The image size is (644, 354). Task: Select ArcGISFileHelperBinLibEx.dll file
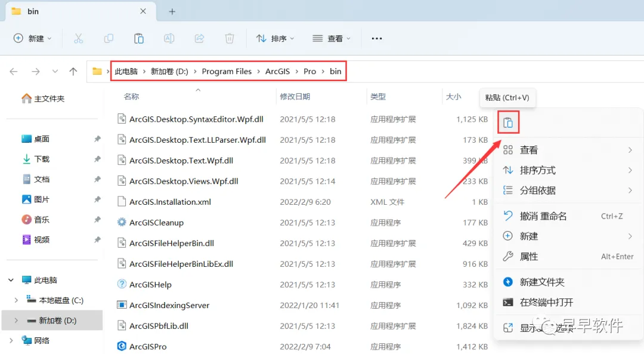click(x=181, y=264)
